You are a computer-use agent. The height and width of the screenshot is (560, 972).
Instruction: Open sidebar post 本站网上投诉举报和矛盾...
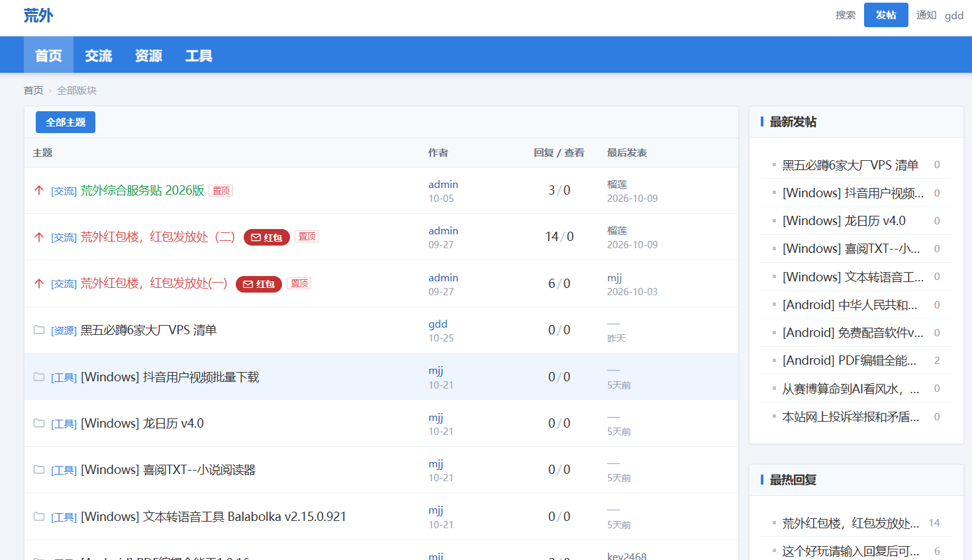851,416
